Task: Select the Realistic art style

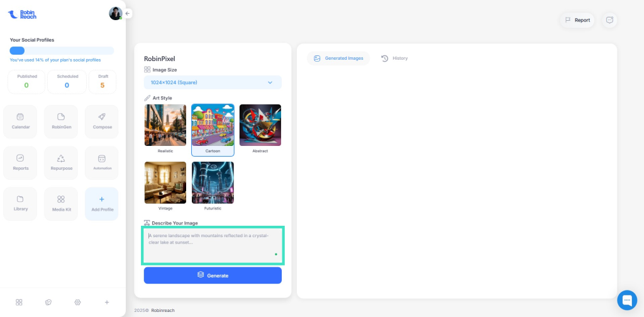Action: [x=165, y=130]
